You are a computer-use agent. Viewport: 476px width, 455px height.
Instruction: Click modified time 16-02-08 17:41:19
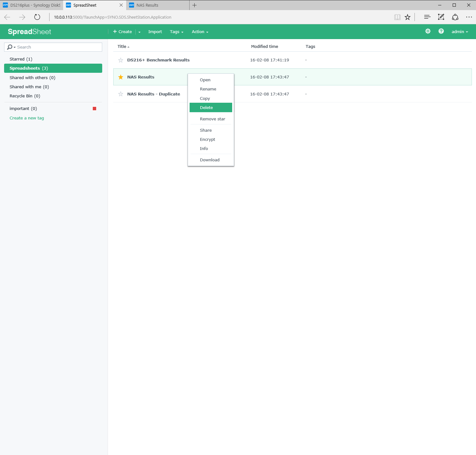(270, 60)
